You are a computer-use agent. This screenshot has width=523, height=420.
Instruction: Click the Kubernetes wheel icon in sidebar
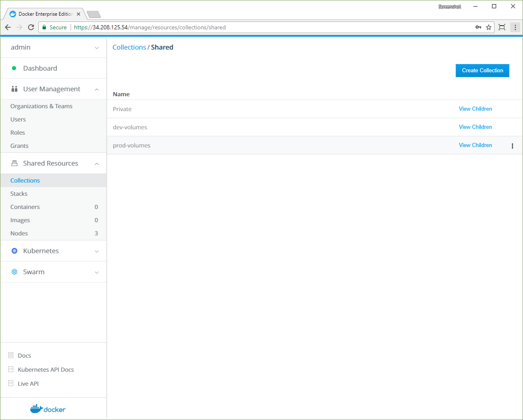click(14, 251)
